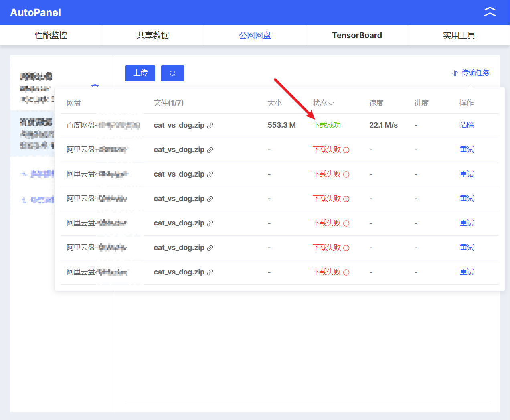Switch to the 性能监控 tab
The image size is (510, 420).
[x=51, y=35]
